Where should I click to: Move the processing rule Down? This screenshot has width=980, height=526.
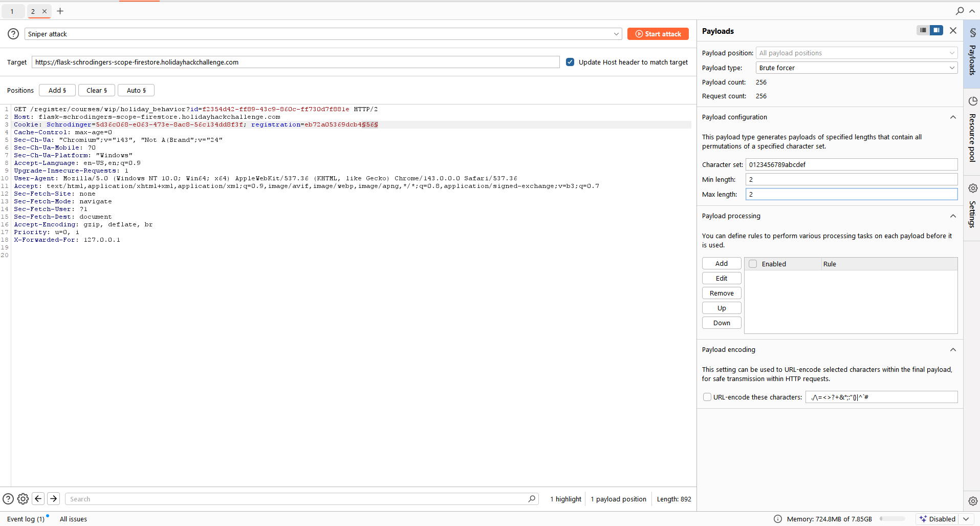[x=722, y=323]
